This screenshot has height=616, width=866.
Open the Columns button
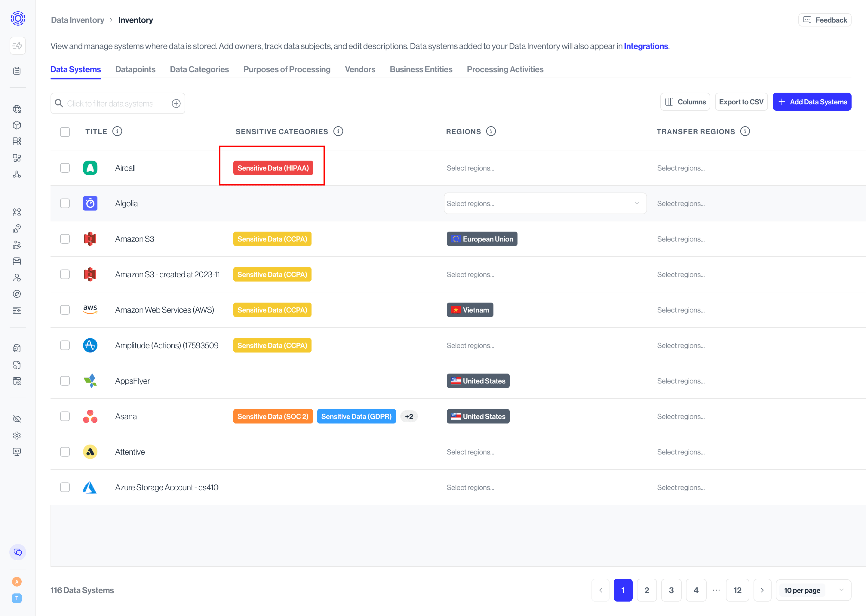pyautogui.click(x=685, y=102)
